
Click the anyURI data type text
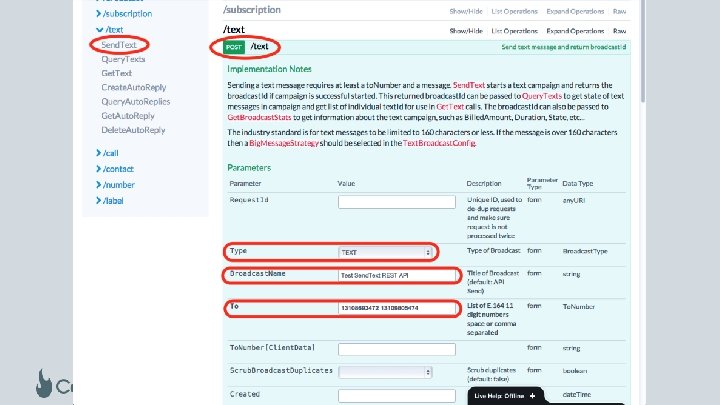click(574, 201)
